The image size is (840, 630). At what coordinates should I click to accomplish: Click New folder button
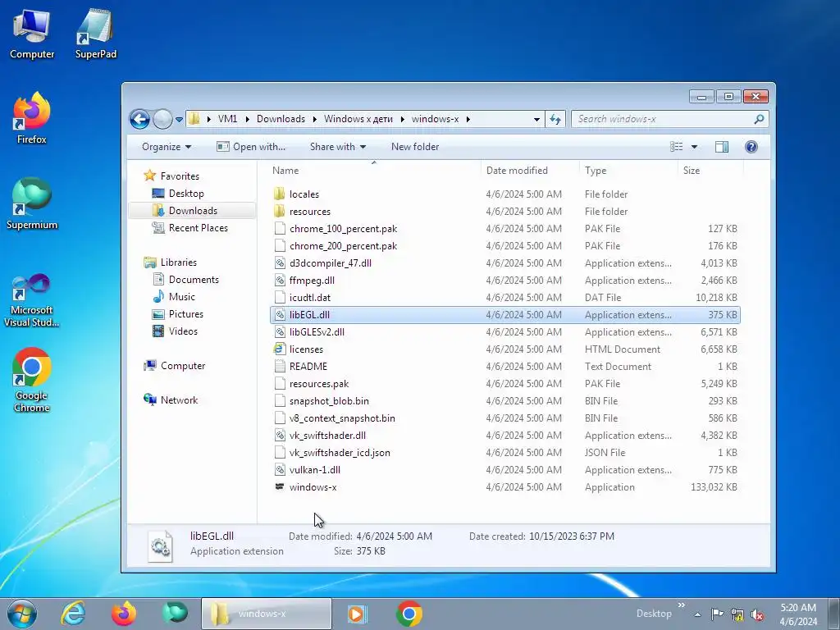pos(414,147)
